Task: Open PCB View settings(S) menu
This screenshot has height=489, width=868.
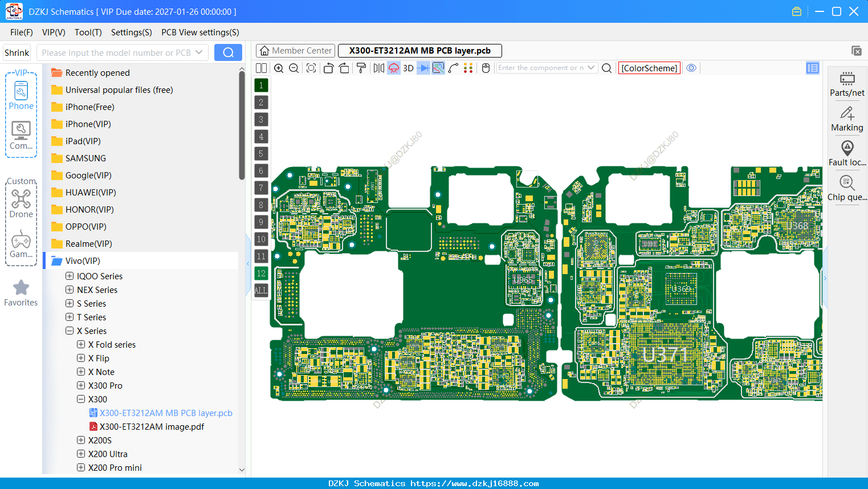Action: [200, 32]
